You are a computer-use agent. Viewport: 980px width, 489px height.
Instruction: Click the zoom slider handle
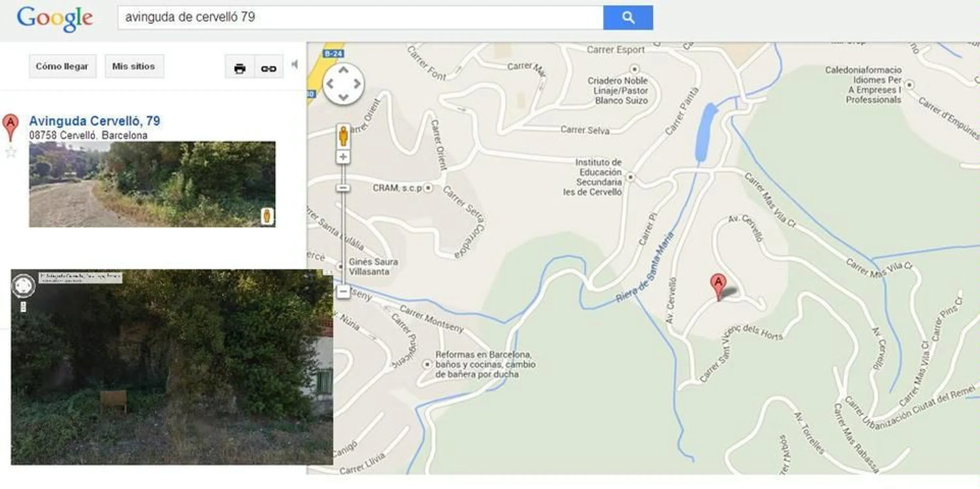pyautogui.click(x=343, y=188)
